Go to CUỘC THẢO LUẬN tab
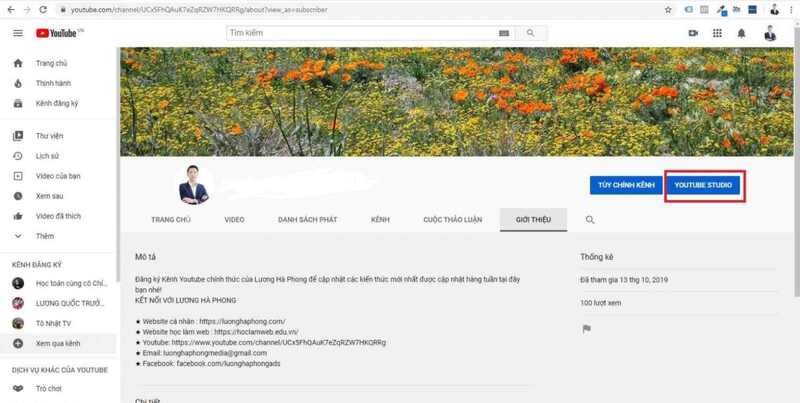Viewport: 800px width, 403px height. (452, 220)
